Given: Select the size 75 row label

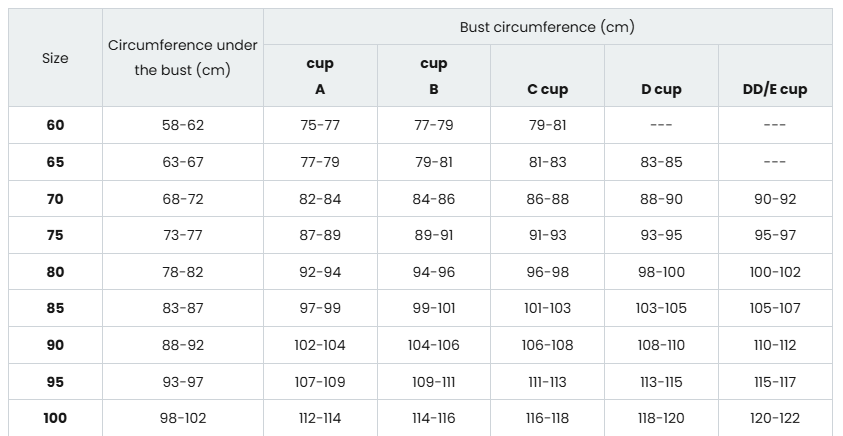Looking at the screenshot, I should (55, 235).
